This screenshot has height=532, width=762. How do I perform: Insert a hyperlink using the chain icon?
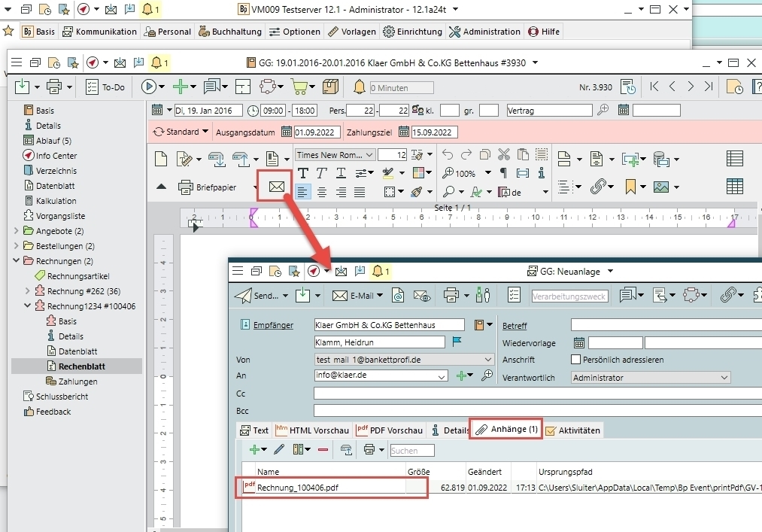[597, 186]
